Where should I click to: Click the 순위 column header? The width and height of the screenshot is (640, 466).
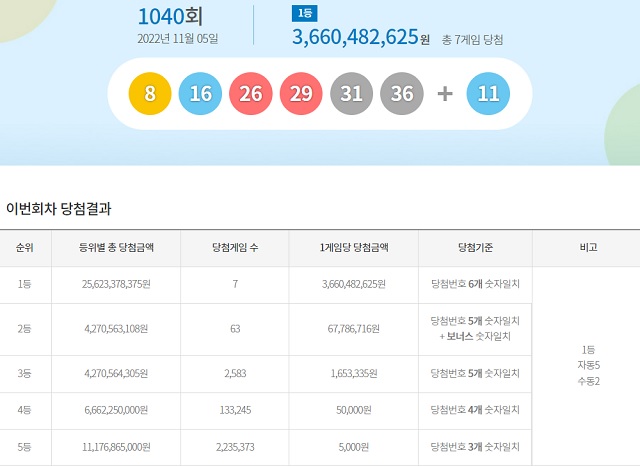coord(25,247)
